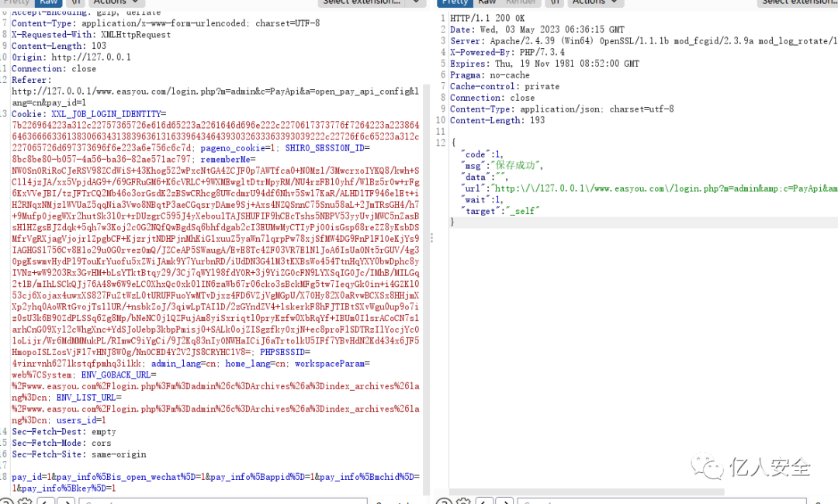Screen dimensions: 838x504
Task: Click response Connection: close header
Action: tap(492, 98)
